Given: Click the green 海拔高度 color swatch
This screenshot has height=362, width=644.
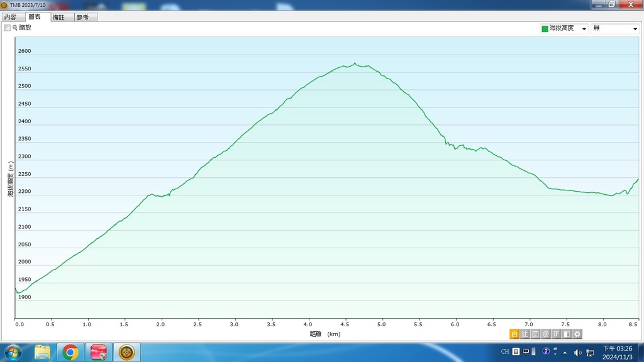Looking at the screenshot, I should point(545,28).
